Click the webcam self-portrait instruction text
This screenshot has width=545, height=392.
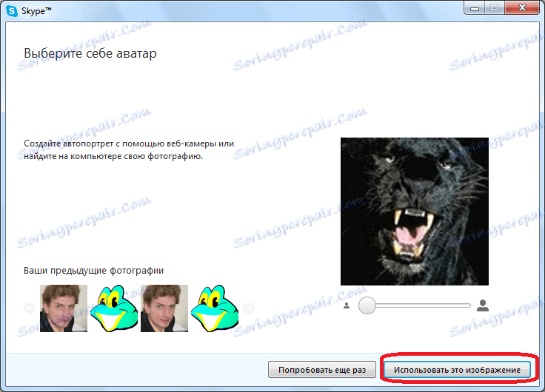point(129,149)
